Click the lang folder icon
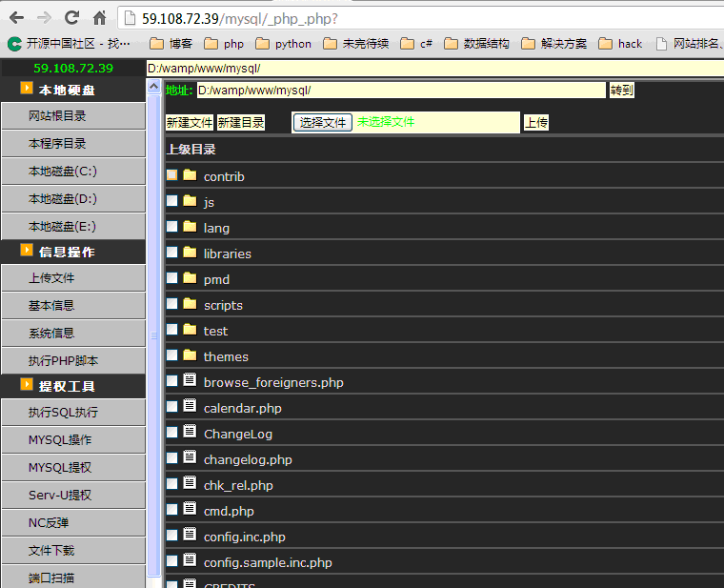 click(190, 226)
